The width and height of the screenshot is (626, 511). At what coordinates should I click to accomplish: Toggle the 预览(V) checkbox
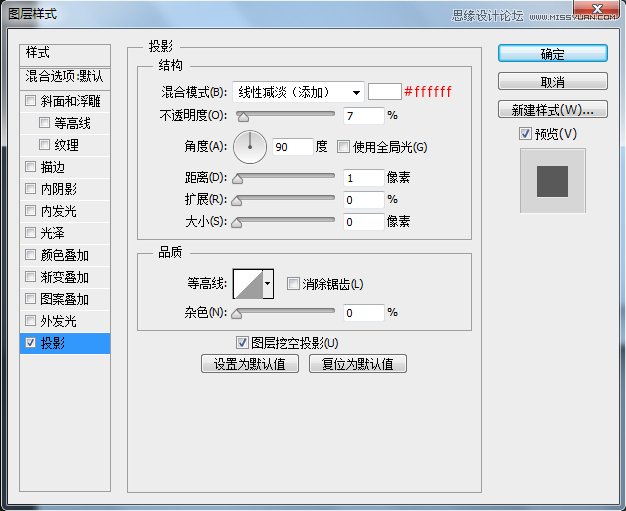tap(525, 133)
